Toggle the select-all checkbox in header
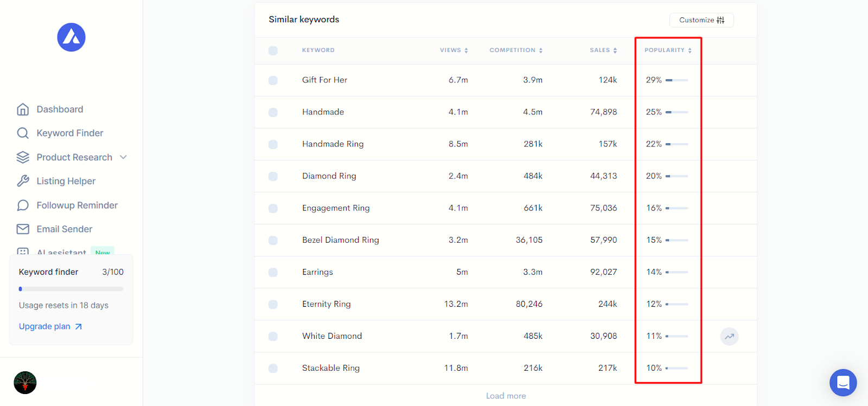Screen dimensions: 868x406 click(x=273, y=50)
